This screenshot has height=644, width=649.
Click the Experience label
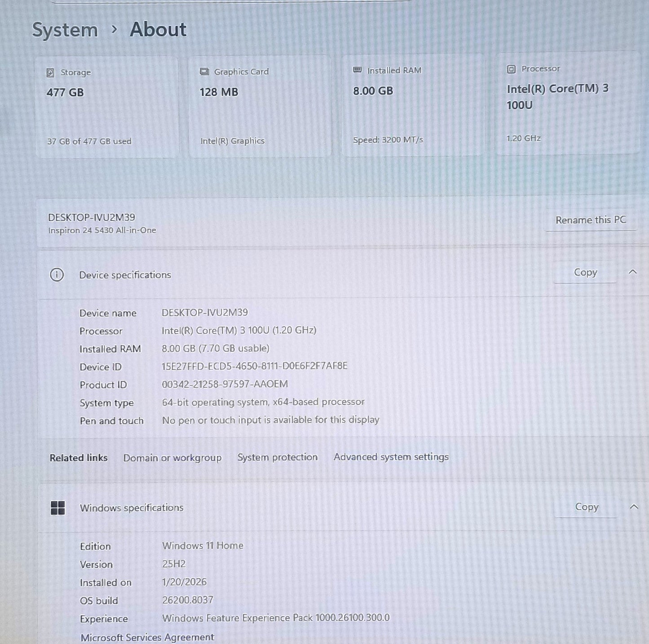point(104,619)
